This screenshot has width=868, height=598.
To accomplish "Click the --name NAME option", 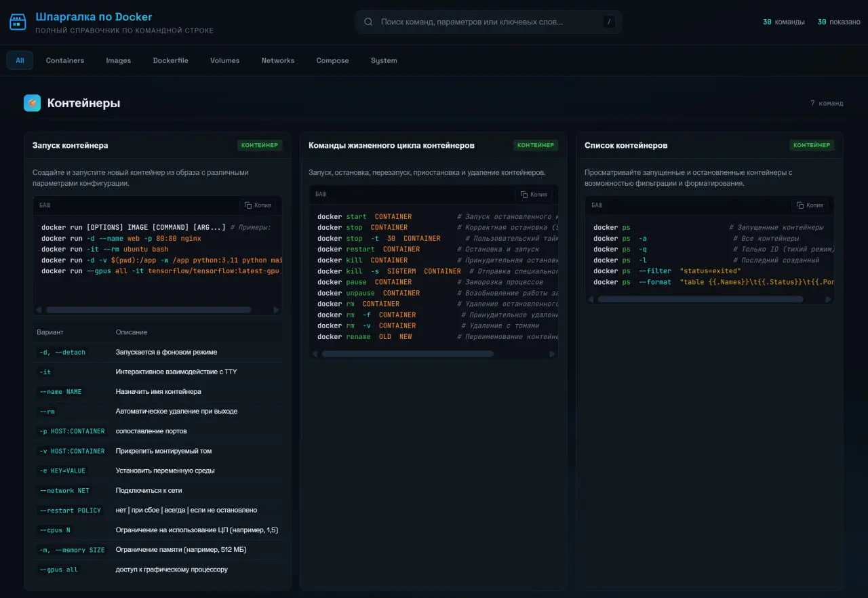I will pyautogui.click(x=60, y=392).
